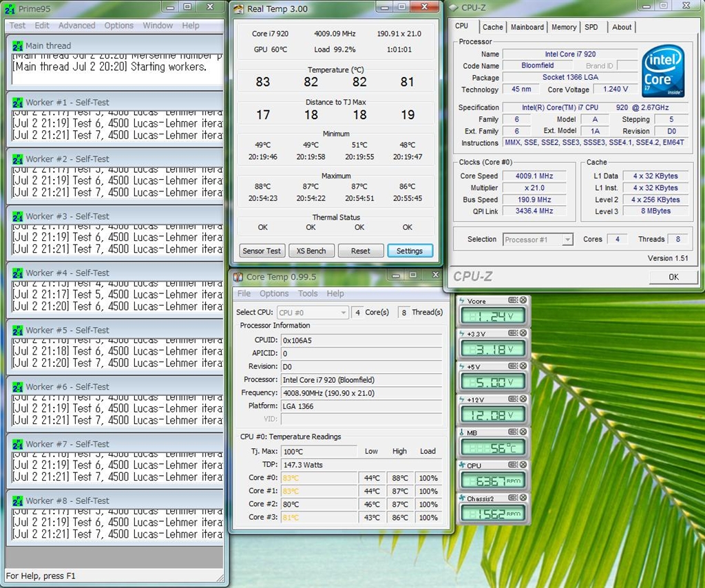Open the Tools menu in Core Temp
This screenshot has height=588, width=705.
[x=307, y=293]
